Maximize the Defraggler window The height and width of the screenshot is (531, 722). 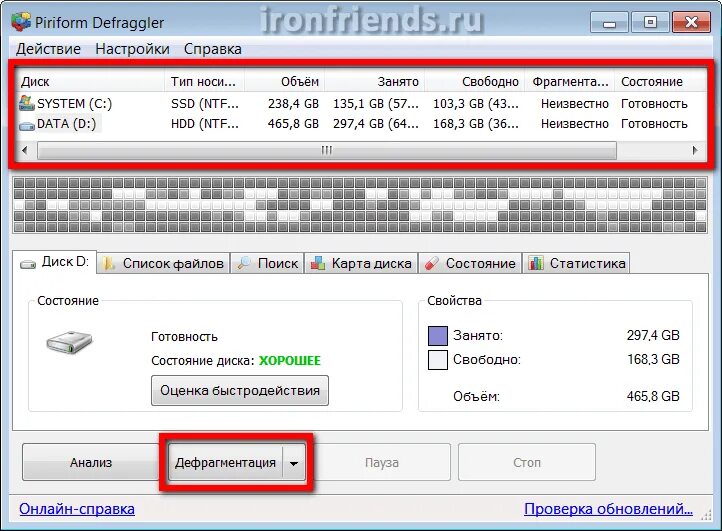(650, 22)
